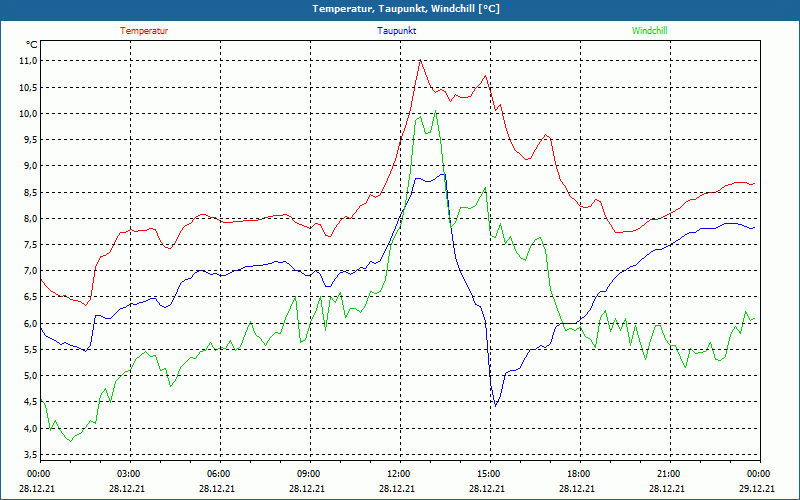Click the 29.12.21 date label
Screen dimensions: 800x500
pyautogui.click(x=757, y=488)
